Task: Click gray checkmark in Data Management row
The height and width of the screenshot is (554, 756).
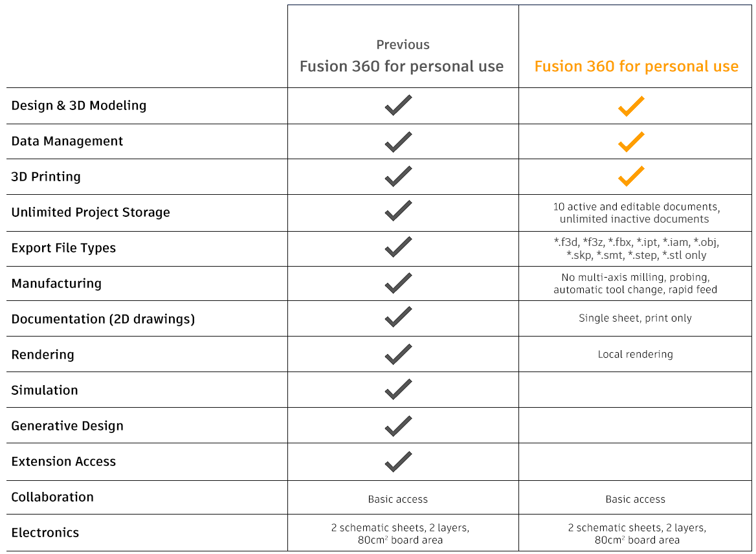Action: tap(398, 142)
